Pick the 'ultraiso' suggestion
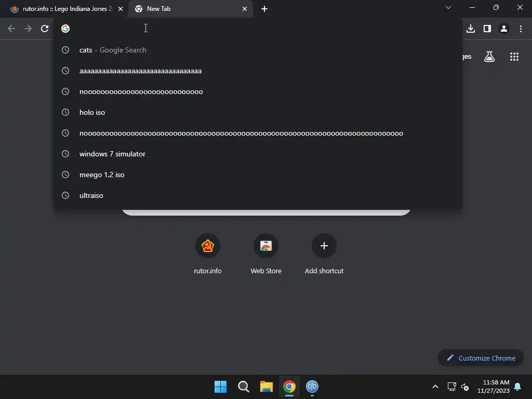The height and width of the screenshot is (399, 532). [x=258, y=195]
